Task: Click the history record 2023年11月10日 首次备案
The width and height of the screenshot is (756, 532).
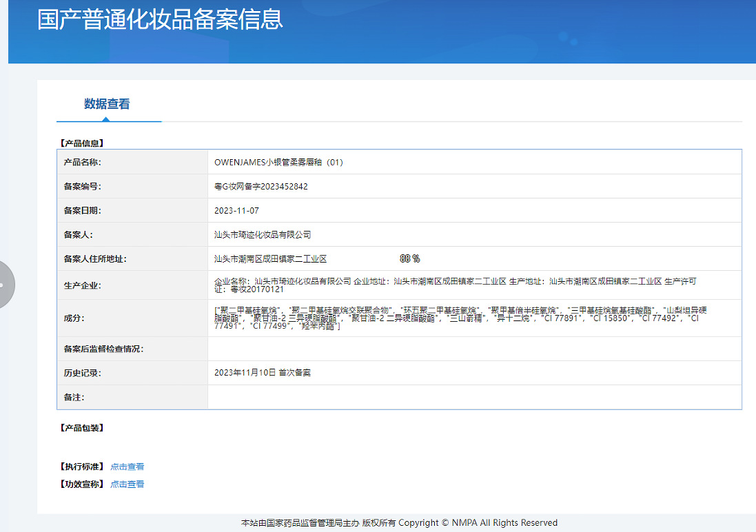Action: point(263,373)
